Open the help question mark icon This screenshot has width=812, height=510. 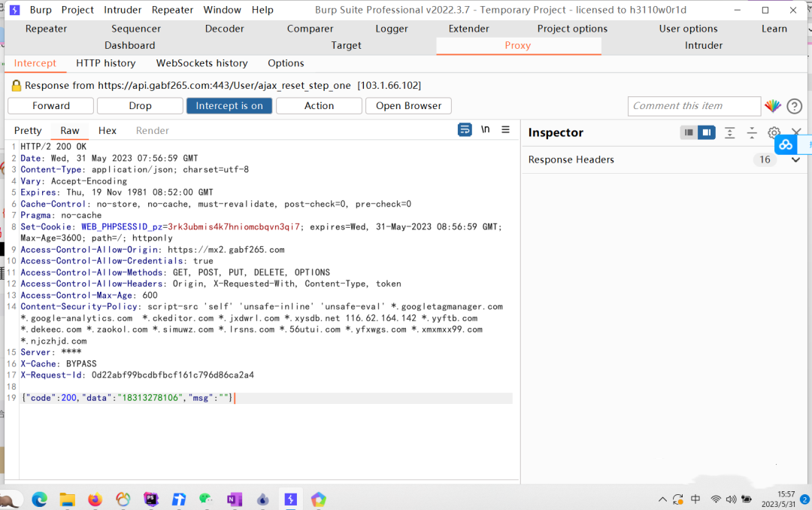tap(794, 106)
